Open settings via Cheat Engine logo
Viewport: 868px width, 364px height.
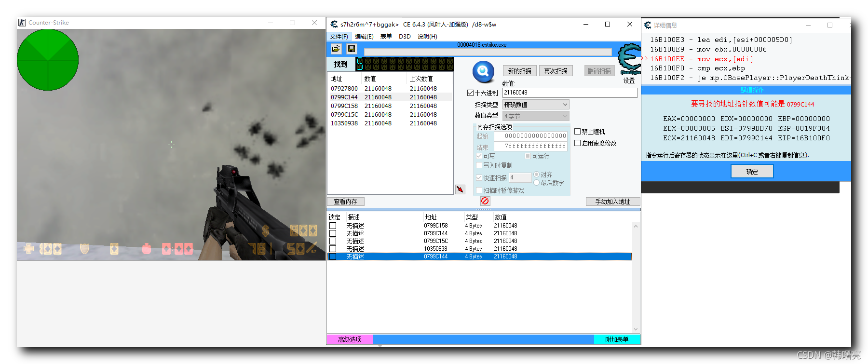pyautogui.click(x=630, y=60)
